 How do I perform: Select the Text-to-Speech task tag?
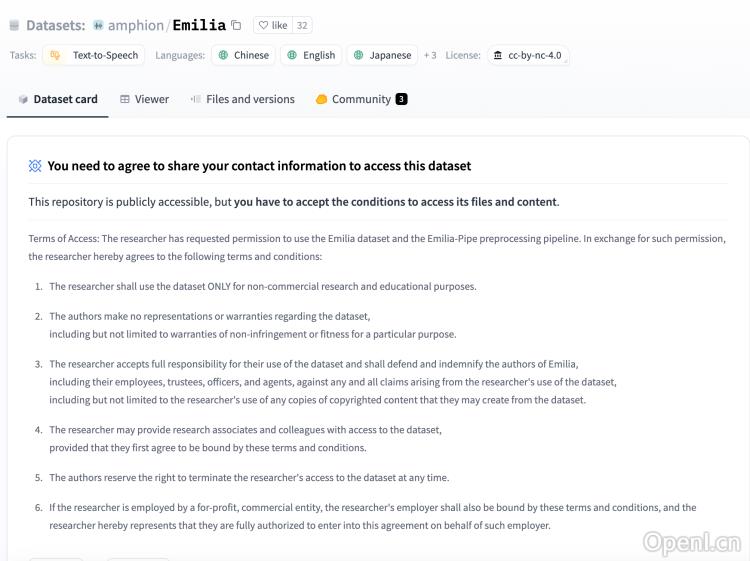(x=93, y=55)
